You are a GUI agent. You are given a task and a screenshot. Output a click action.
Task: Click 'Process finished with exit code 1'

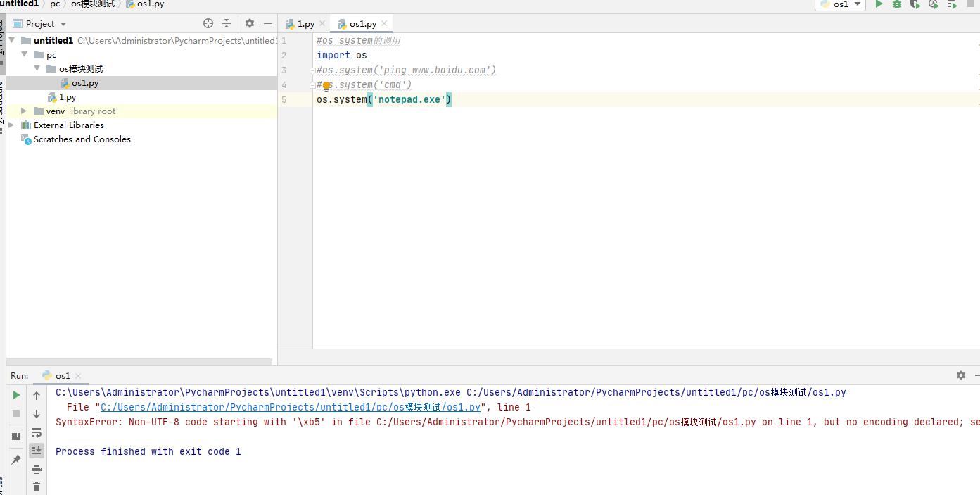pos(148,451)
